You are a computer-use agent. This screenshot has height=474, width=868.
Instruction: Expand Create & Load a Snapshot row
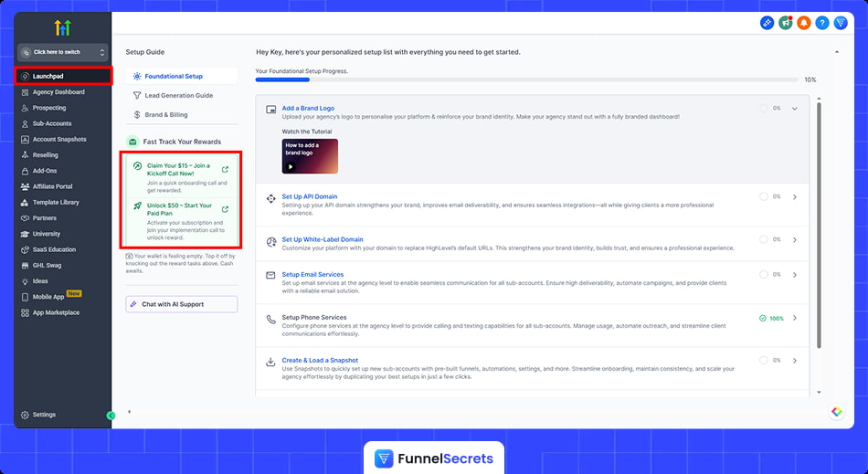pyautogui.click(x=794, y=361)
